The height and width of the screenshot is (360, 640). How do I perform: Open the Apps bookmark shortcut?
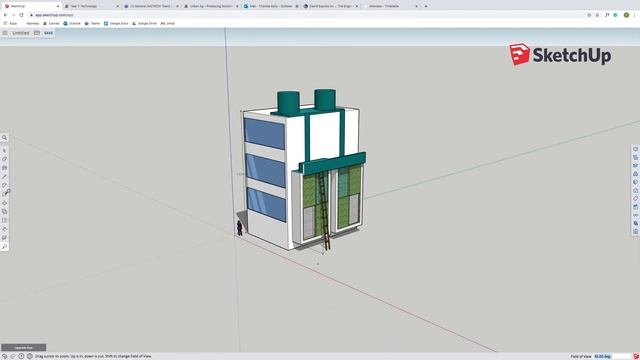(x=11, y=23)
